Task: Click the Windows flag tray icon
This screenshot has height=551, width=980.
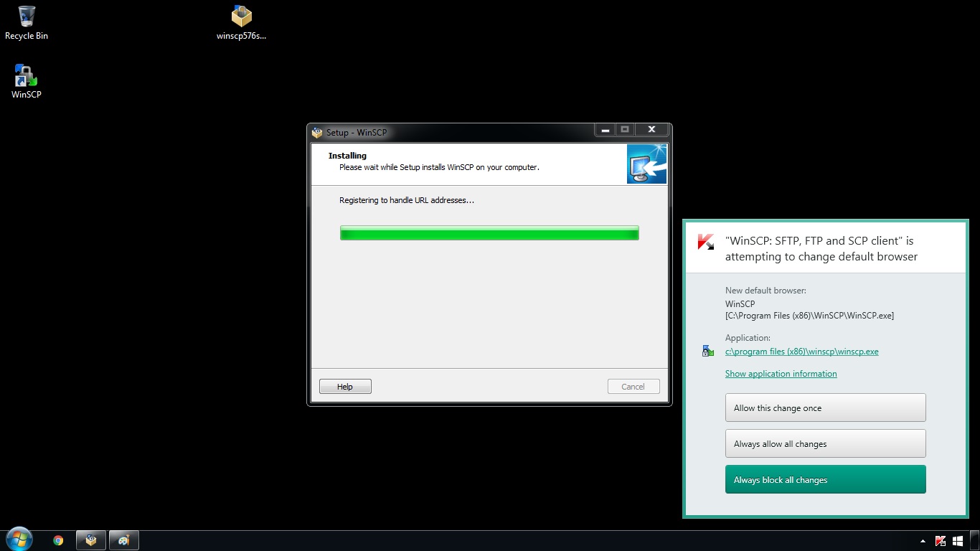Action: (958, 541)
